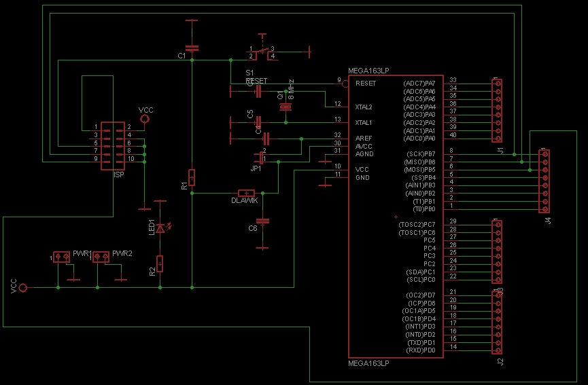
Task: Click the XTAL1 pin label
Action: coord(364,123)
